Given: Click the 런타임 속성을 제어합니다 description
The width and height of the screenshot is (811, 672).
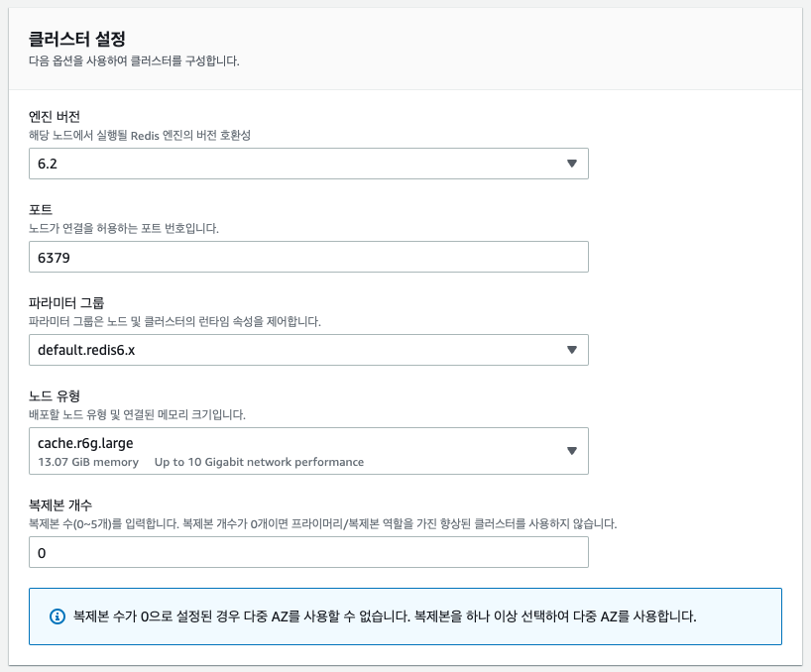Looking at the screenshot, I should pos(174,321).
